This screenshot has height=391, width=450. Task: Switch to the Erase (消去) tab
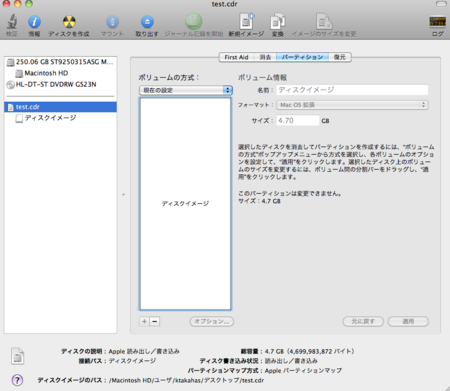click(x=265, y=57)
